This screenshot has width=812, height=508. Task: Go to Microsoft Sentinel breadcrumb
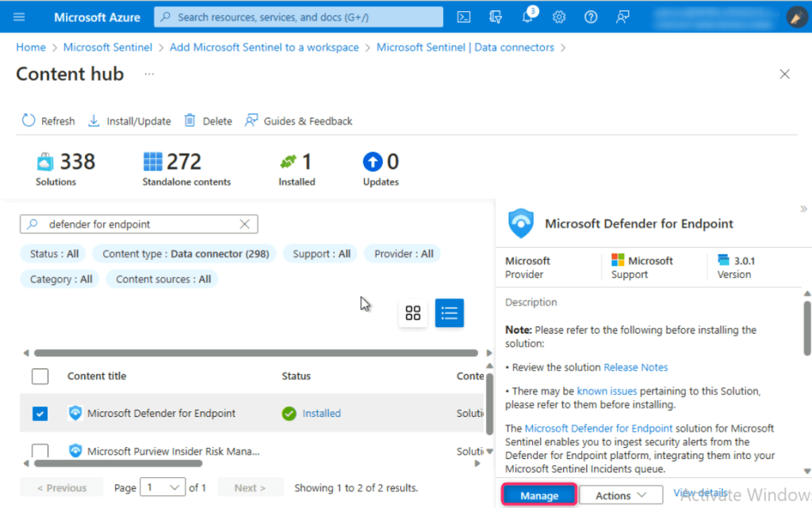108,48
